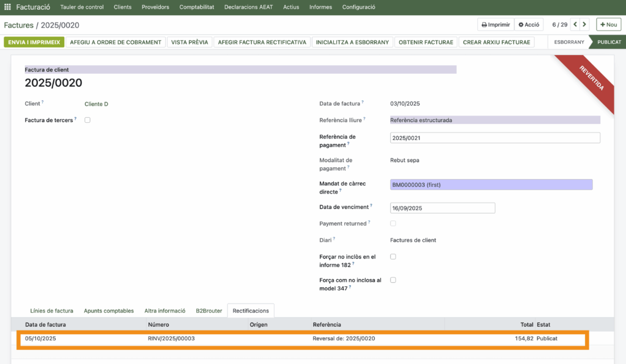
Task: Open the Comptabilitat menu
Action: pyautogui.click(x=196, y=7)
